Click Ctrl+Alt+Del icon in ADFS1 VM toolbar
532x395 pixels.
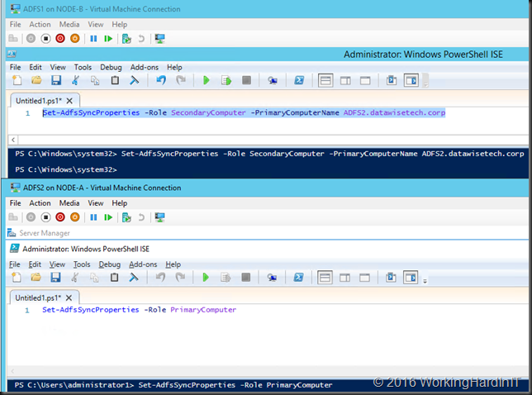point(13,39)
